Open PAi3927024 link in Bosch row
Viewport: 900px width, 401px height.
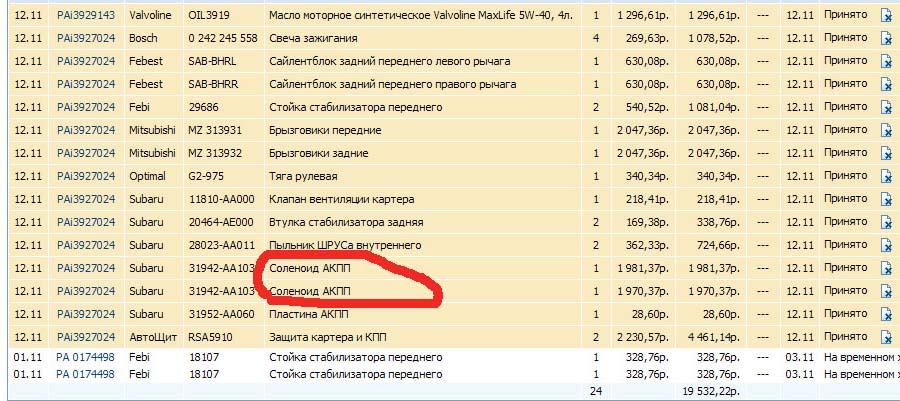point(85,38)
